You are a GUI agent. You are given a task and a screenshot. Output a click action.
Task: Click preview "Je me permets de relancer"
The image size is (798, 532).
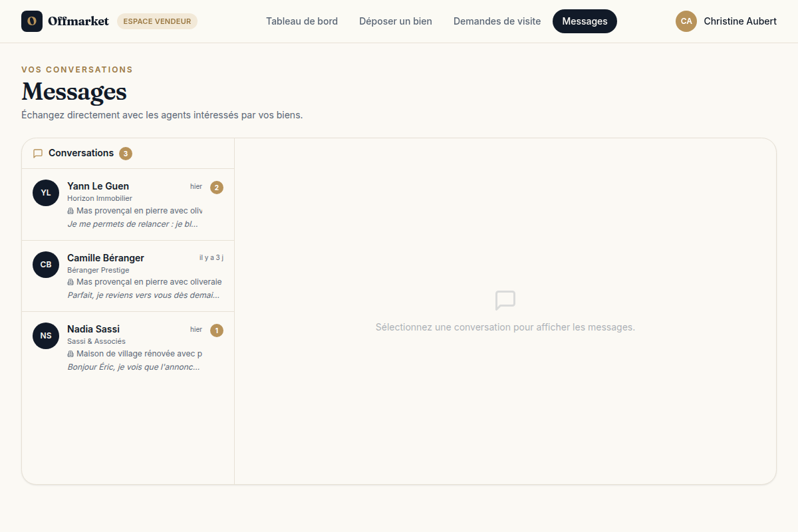coord(133,224)
